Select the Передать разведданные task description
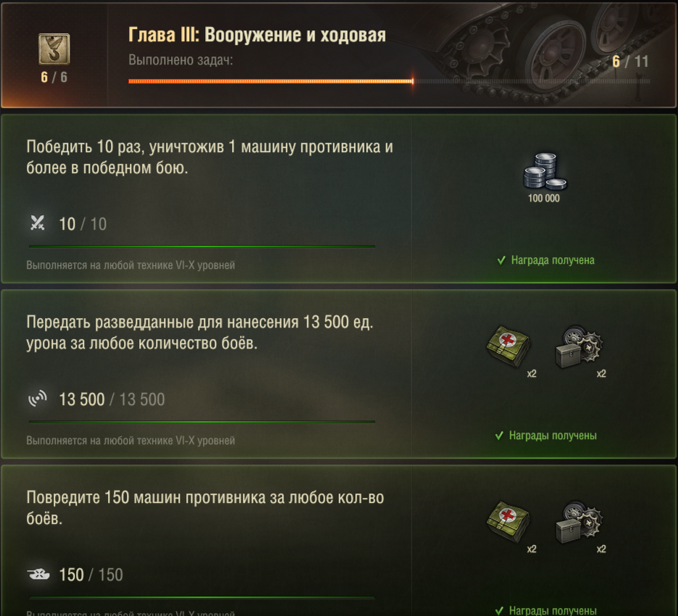This screenshot has width=678, height=616. pos(200,332)
